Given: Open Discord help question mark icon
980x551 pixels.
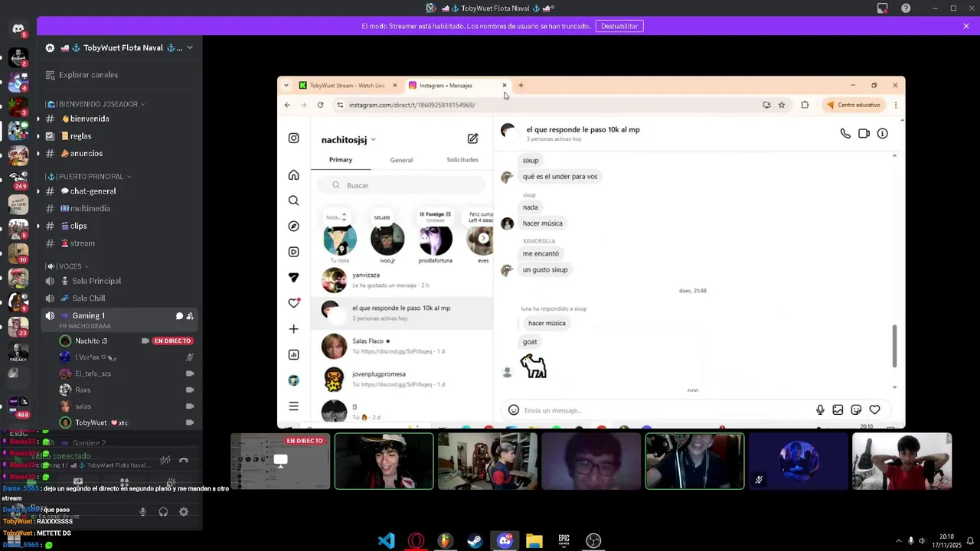Looking at the screenshot, I should (906, 8).
